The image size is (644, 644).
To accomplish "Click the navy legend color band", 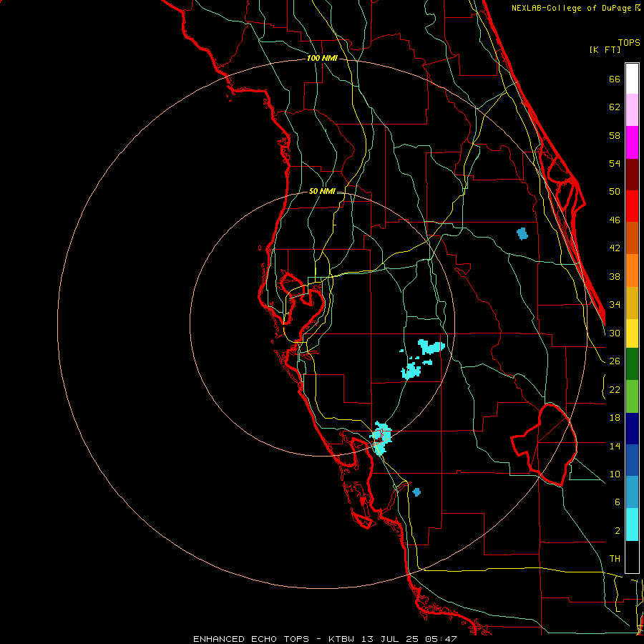I will [632, 429].
